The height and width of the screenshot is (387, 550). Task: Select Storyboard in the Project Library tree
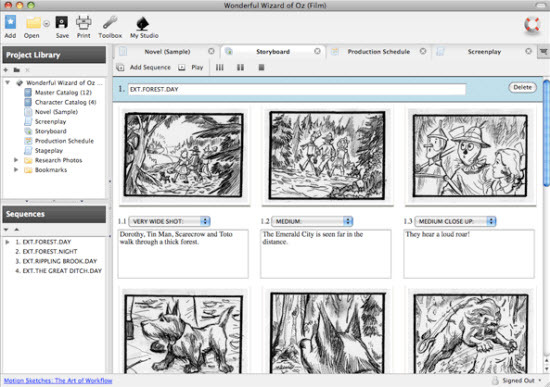click(51, 131)
